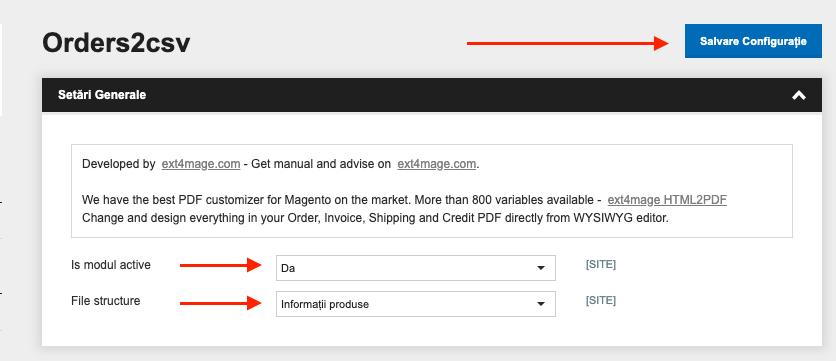This screenshot has width=836, height=361.
Task: Click the Orders2csv page heading
Action: pyautogui.click(x=116, y=43)
